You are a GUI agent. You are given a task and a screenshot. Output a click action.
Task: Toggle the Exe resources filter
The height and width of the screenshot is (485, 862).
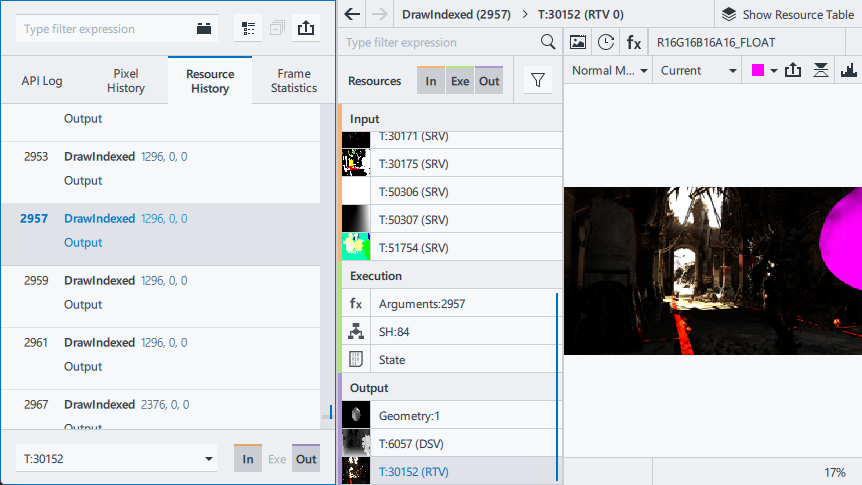[460, 81]
